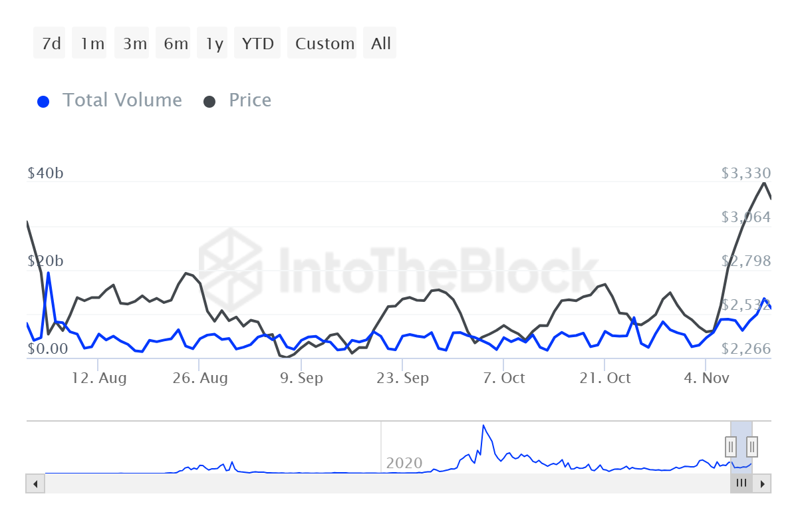The width and height of the screenshot is (798, 532).
Task: Hide the Price series via legend label
Action: [x=250, y=100]
